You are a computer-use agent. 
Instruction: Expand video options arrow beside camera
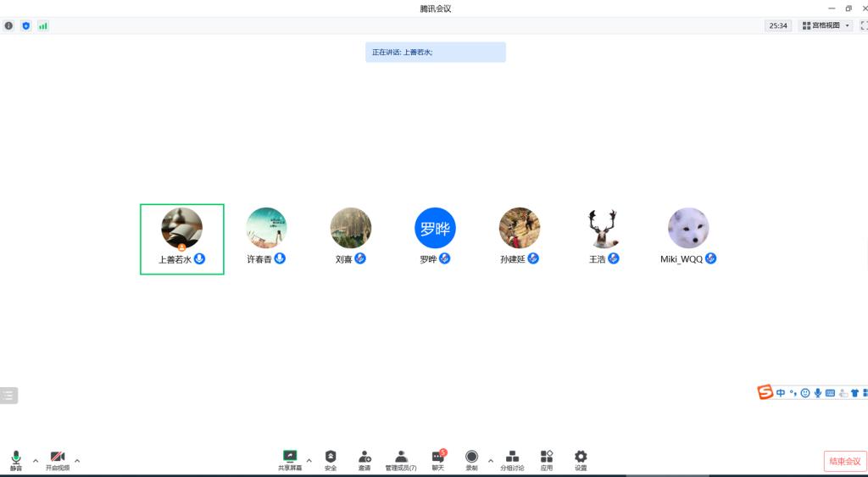(77, 461)
